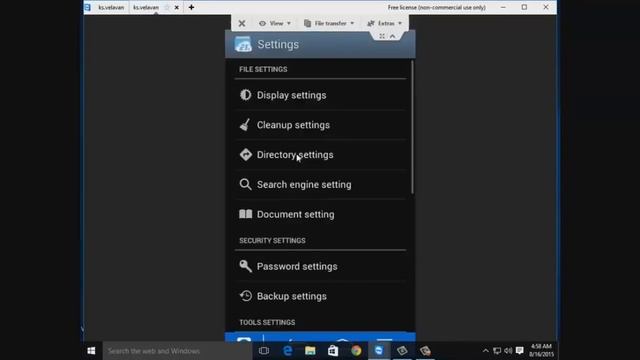Open the View dropdown menu

coord(275,23)
